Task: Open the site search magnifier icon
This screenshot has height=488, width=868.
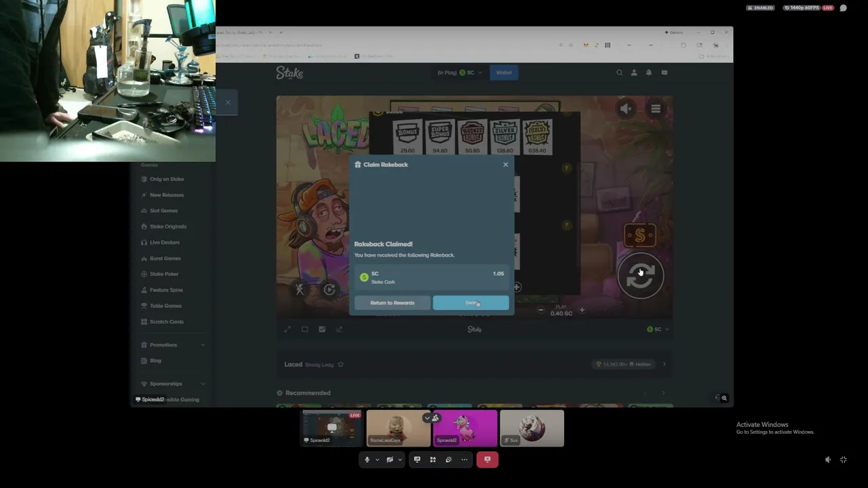Action: [x=619, y=73]
